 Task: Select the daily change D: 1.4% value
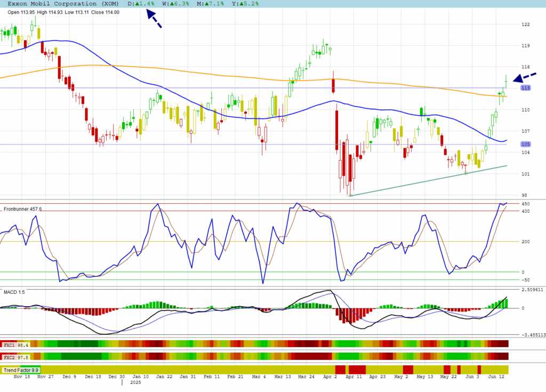click(x=141, y=4)
